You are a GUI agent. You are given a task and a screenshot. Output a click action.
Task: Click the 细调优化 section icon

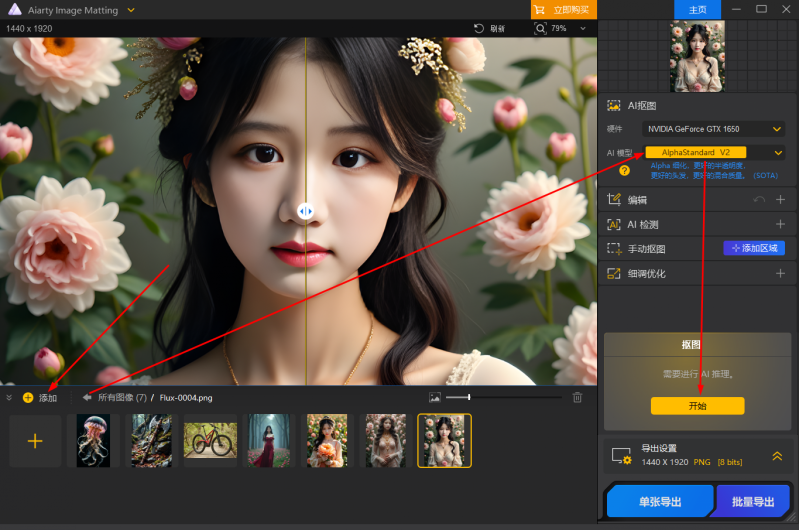pyautogui.click(x=614, y=274)
